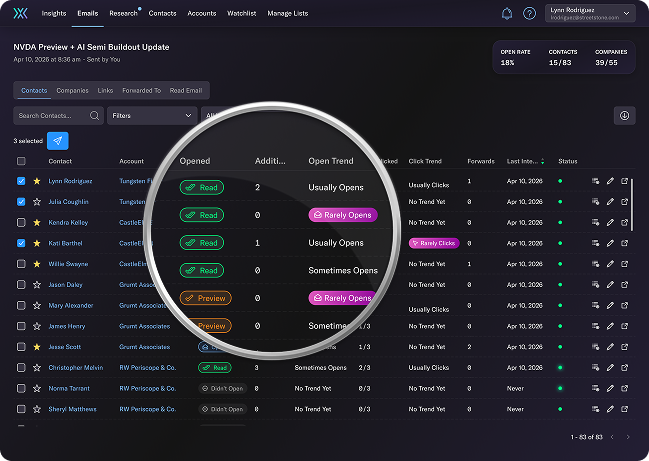Viewport: 649px width, 461px height.
Task: Open the help question mark icon
Action: pos(529,14)
